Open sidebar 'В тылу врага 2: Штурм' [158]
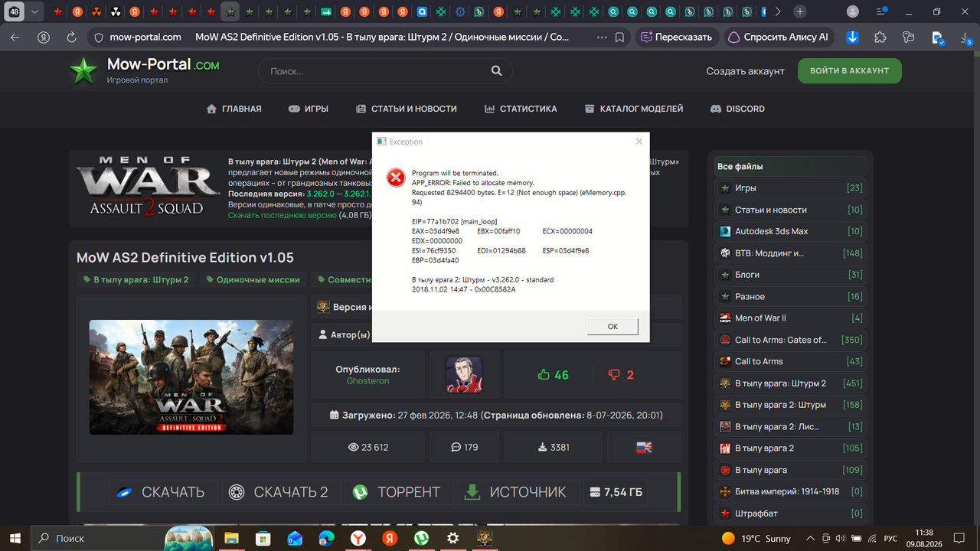Viewport: 980px width, 551px height. [x=790, y=405]
